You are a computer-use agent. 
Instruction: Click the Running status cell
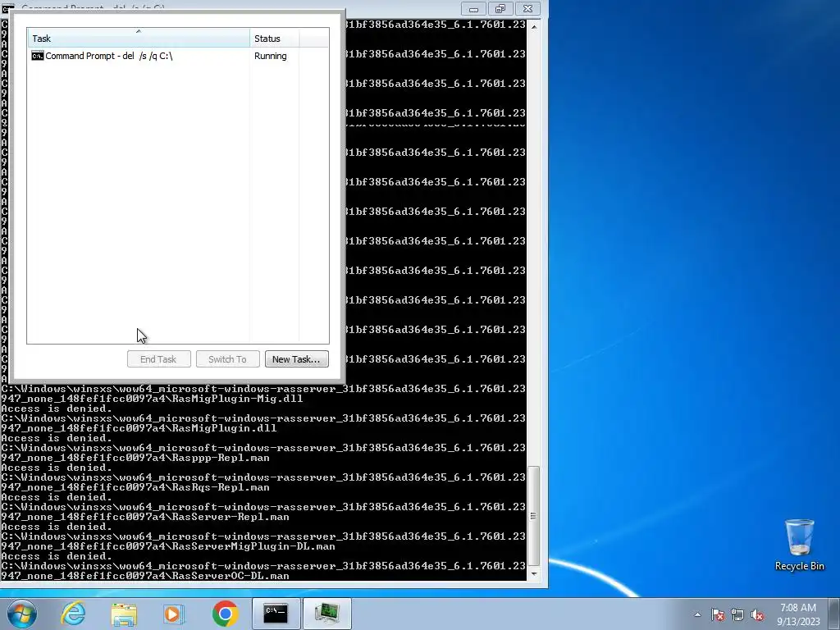click(270, 56)
